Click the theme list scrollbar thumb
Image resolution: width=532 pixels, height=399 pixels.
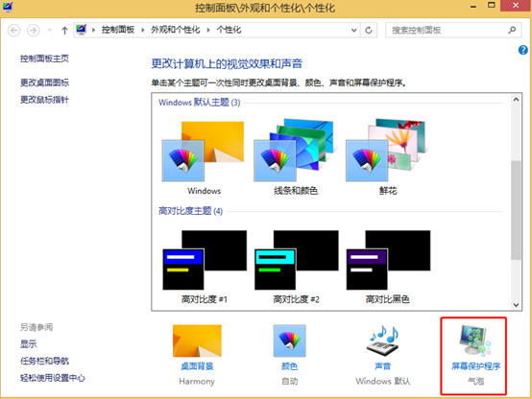[x=516, y=210]
